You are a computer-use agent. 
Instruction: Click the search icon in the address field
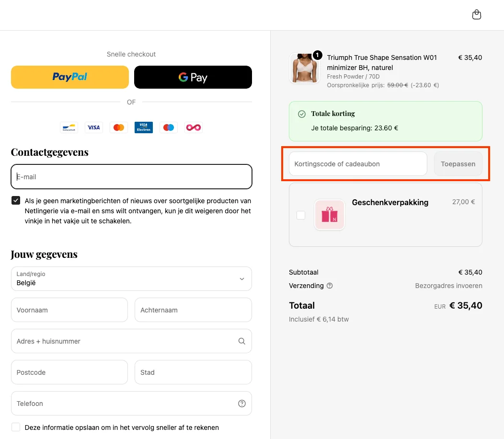pyautogui.click(x=241, y=341)
